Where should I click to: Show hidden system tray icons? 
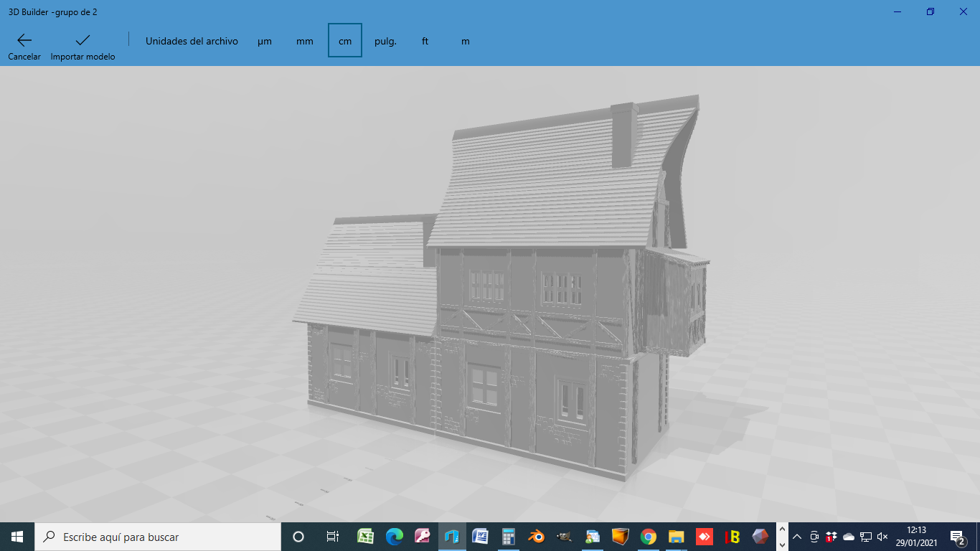[x=797, y=537]
